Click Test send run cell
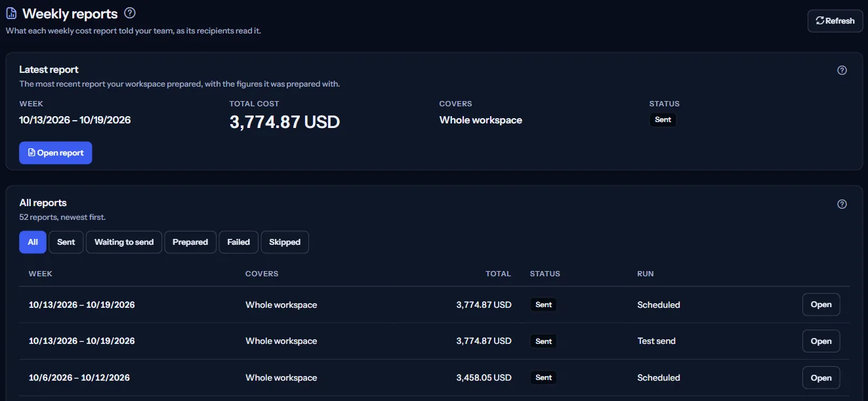The width and height of the screenshot is (868, 401). click(656, 341)
